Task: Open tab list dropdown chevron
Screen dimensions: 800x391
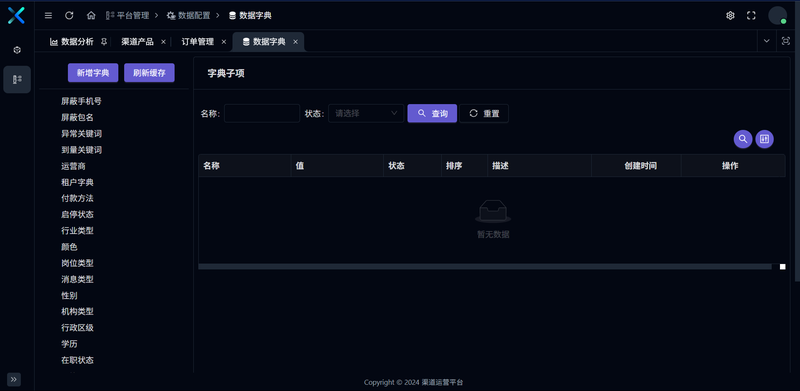Action: point(766,41)
